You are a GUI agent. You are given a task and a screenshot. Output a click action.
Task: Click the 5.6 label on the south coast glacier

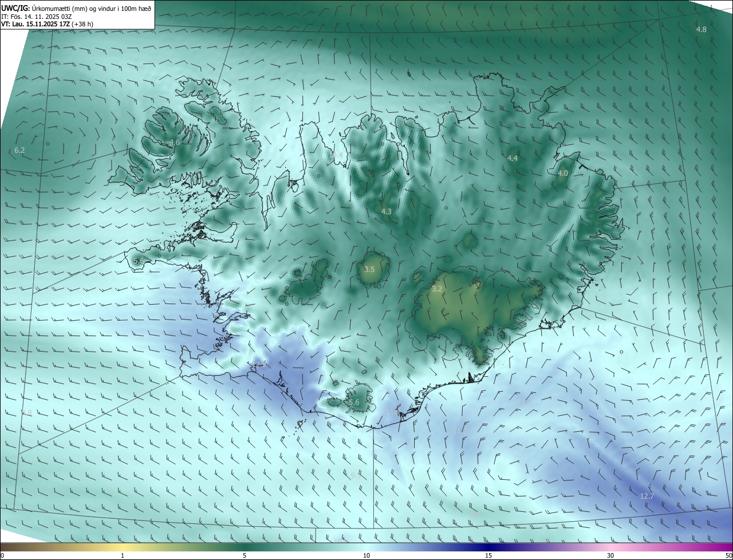pos(354,403)
